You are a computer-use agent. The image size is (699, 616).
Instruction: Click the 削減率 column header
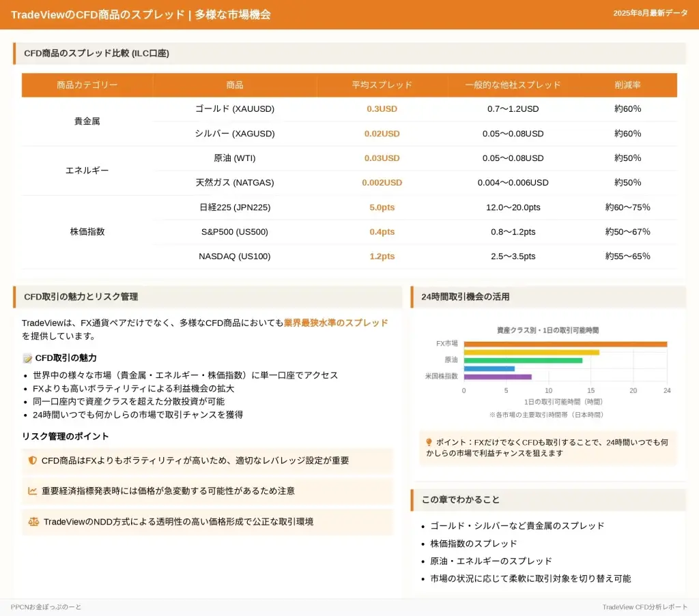[x=627, y=85]
